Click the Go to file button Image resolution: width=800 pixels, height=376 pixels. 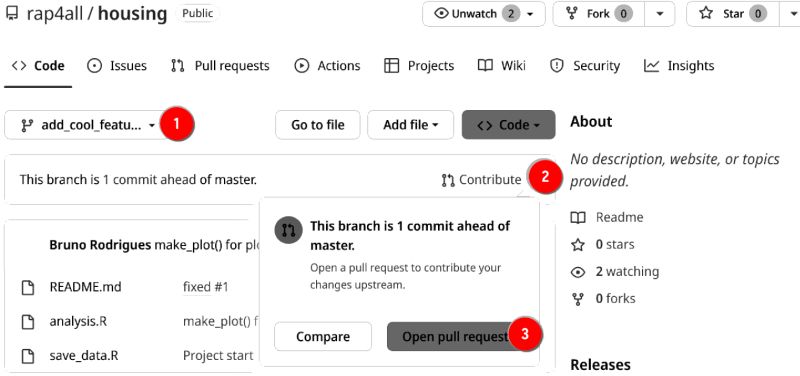pos(318,125)
